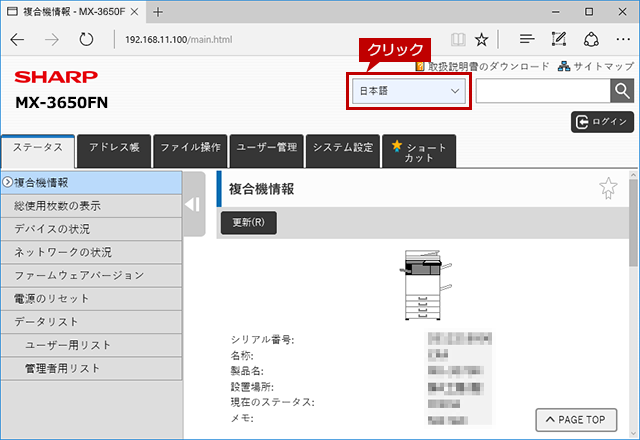The height and width of the screenshot is (440, 640).
Task: Switch to the アドレス帳 tab
Action: pos(114,151)
